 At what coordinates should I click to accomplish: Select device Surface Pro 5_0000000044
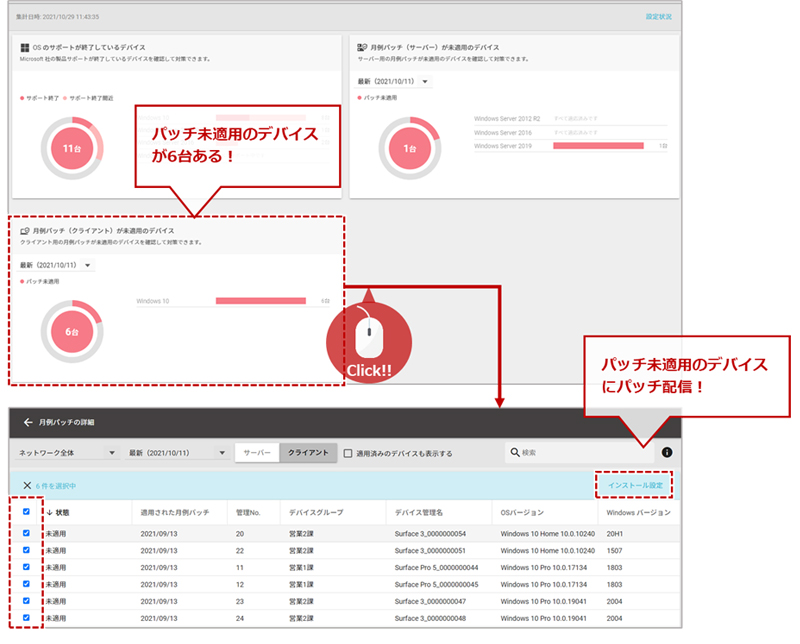[436, 567]
